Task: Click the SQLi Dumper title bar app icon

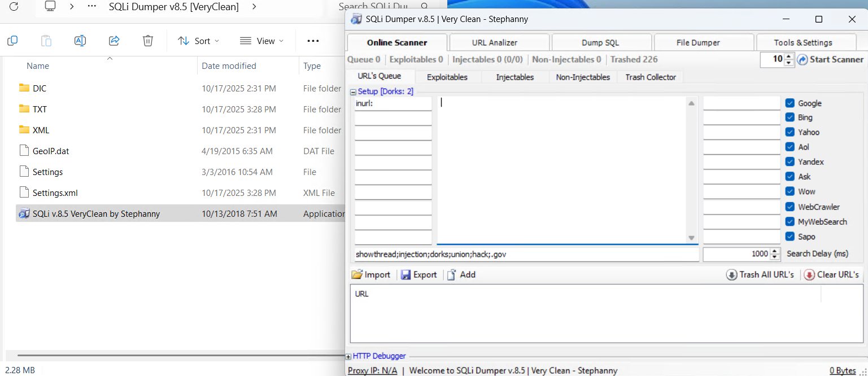Action: pos(356,19)
